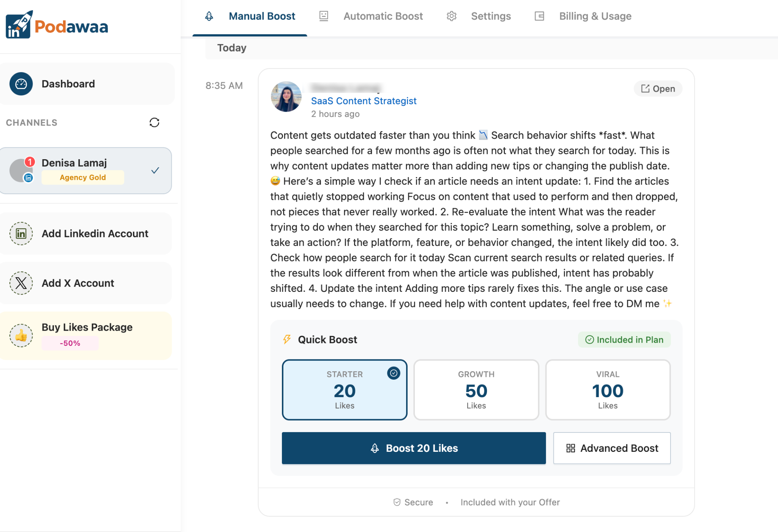Viewport: 778px width, 532px height.
Task: Switch to the Automatic Boost tab
Action: [383, 16]
